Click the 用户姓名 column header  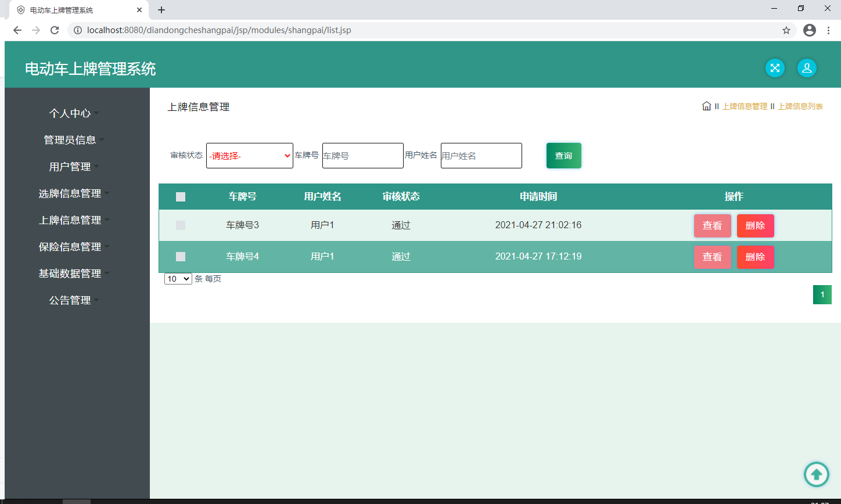click(x=322, y=197)
